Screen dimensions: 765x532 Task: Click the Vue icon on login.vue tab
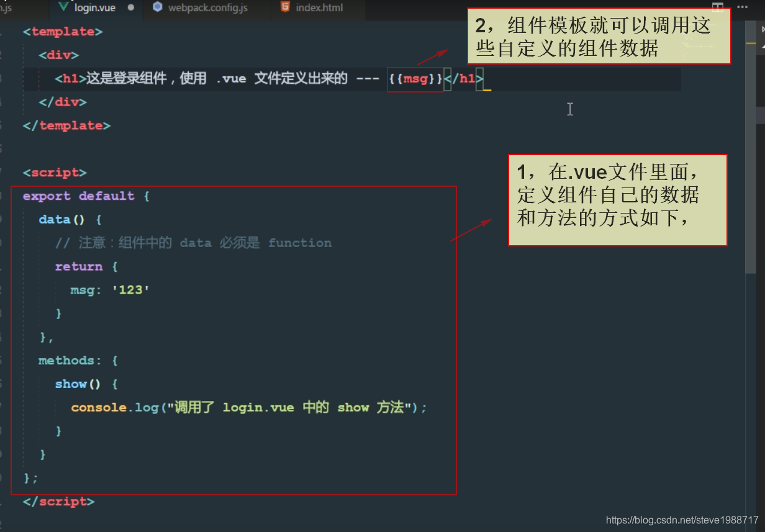(x=63, y=8)
